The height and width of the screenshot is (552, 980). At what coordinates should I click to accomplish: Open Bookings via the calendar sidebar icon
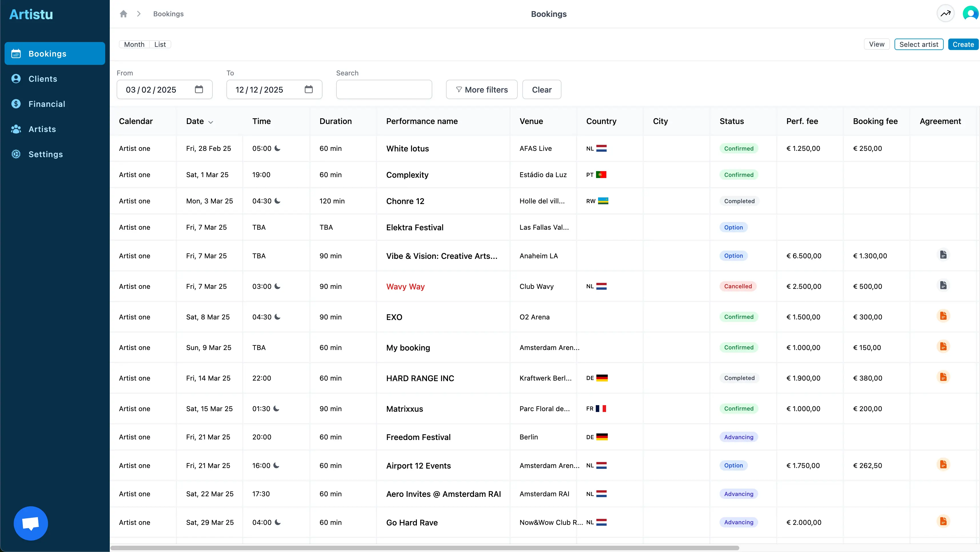[x=16, y=53]
